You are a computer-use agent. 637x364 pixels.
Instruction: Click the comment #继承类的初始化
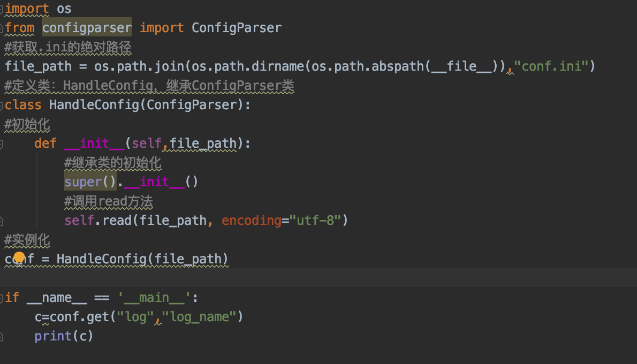(112, 163)
